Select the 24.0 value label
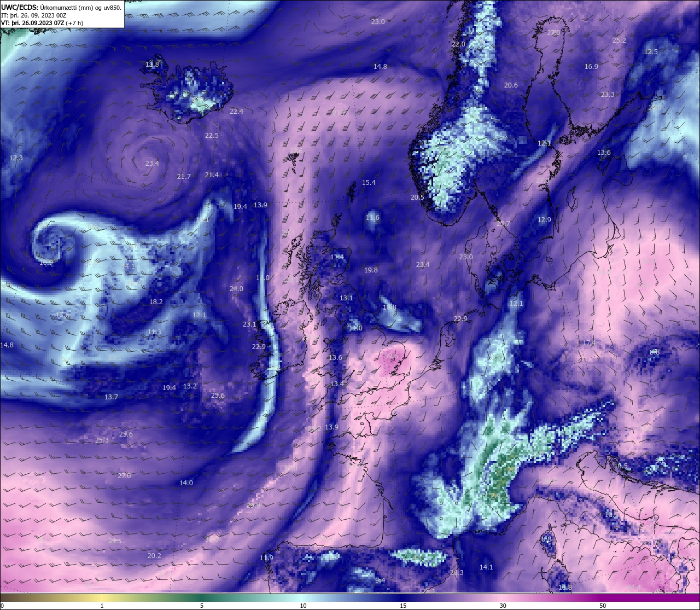 pyautogui.click(x=236, y=289)
